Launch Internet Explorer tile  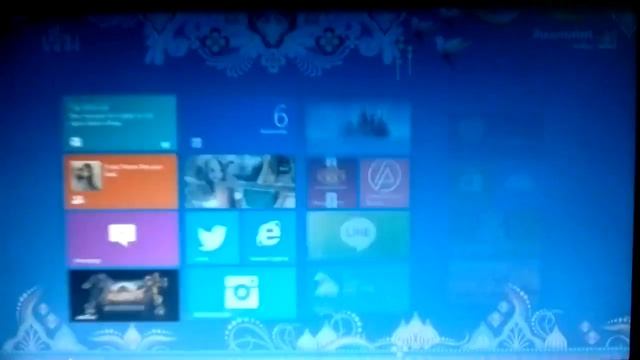click(x=269, y=237)
